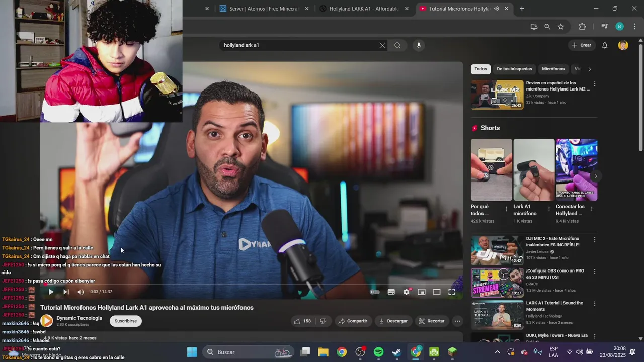The image size is (644, 362).
Task: Open the Por qué todos short
Action: 492,170
